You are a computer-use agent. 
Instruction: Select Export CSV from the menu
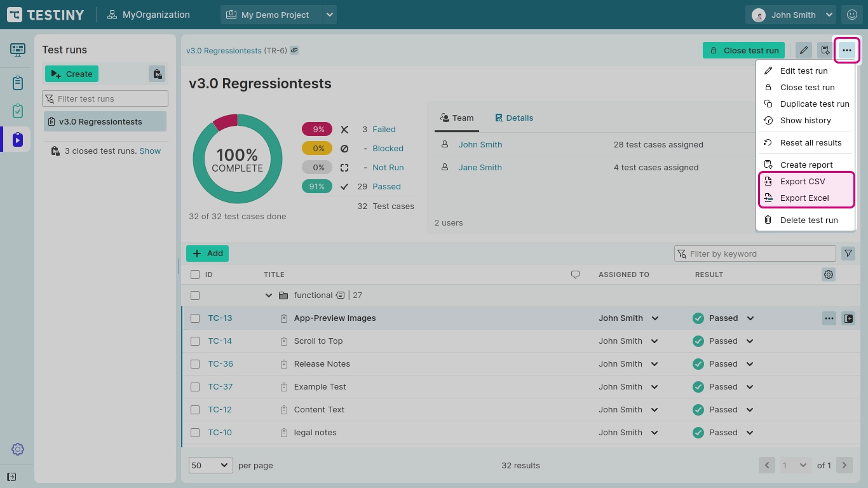coord(802,181)
